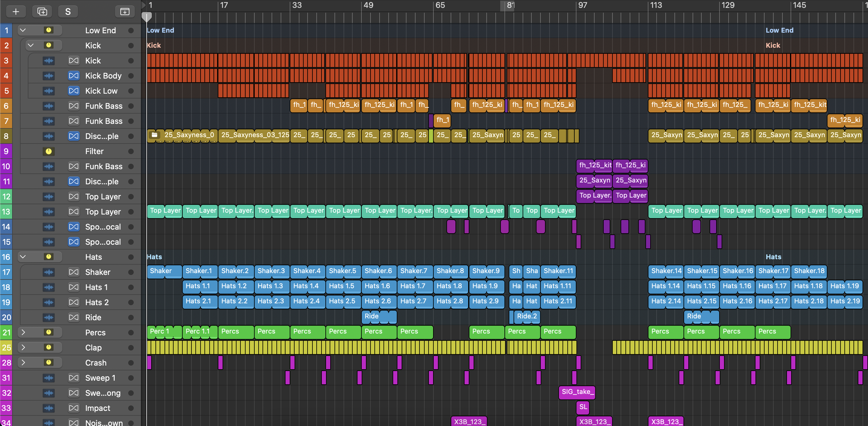
Task: Select the Hats 1.7 region
Action: click(x=415, y=286)
